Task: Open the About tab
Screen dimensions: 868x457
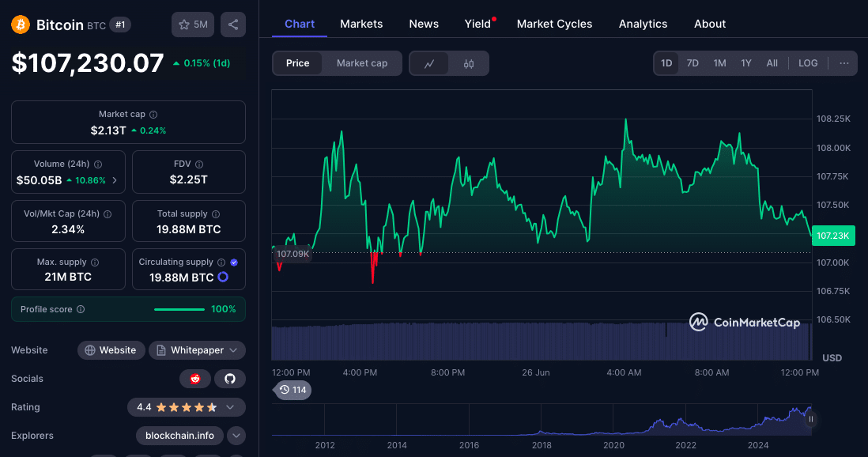Action: (710, 24)
